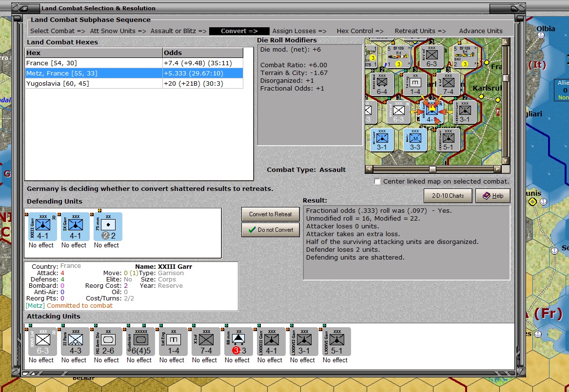
Task: Click Assign Losses subphase step
Action: point(299,31)
